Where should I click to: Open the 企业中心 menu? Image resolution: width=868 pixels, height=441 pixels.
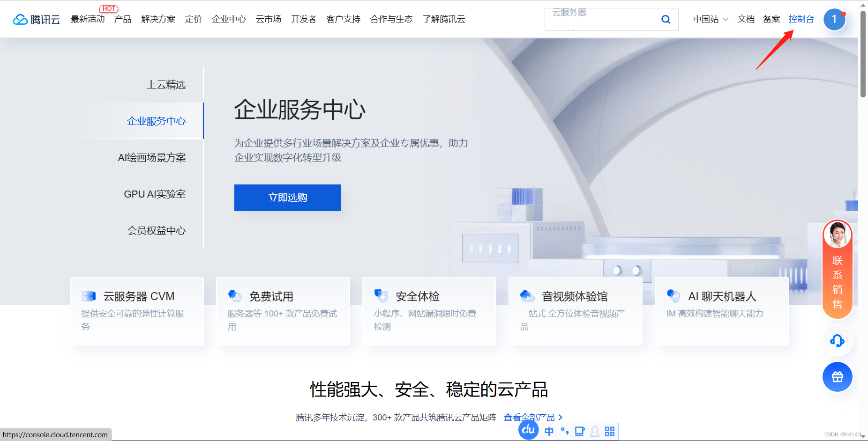(229, 19)
